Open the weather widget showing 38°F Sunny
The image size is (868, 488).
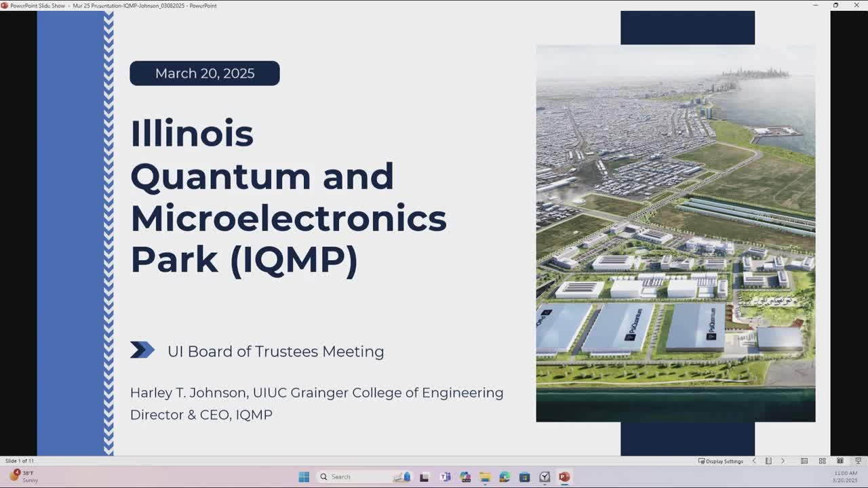tap(24, 476)
